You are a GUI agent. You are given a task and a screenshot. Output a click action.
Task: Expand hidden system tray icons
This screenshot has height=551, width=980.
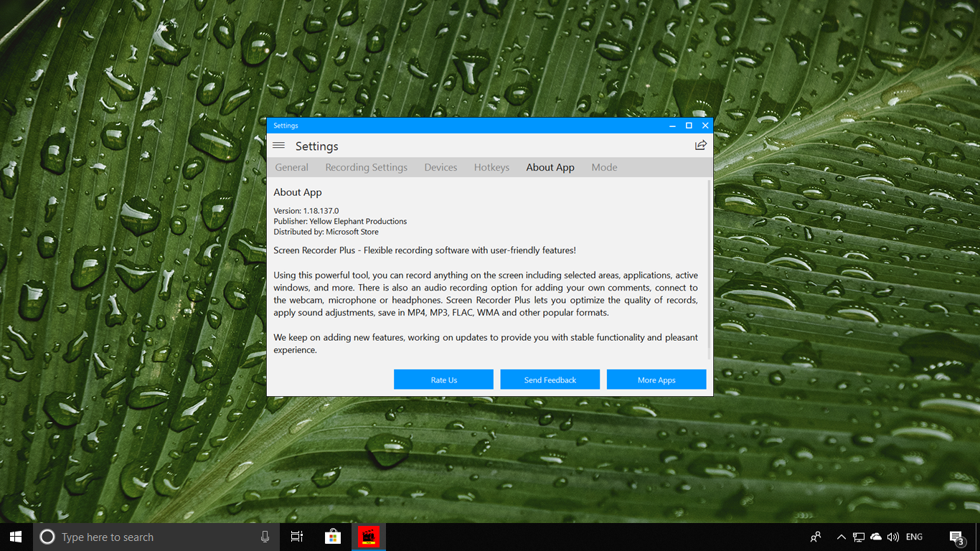click(841, 536)
